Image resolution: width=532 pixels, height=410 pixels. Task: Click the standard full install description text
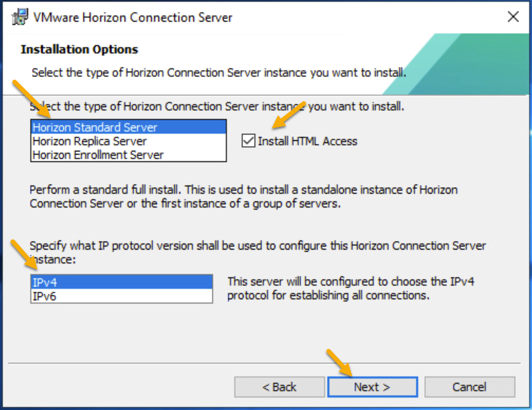point(244,197)
